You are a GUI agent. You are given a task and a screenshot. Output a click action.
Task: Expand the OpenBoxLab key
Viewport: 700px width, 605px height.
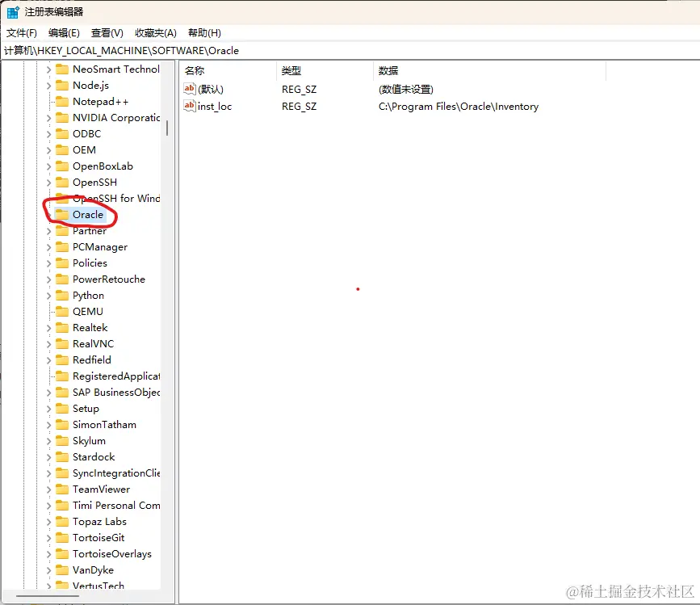click(48, 166)
